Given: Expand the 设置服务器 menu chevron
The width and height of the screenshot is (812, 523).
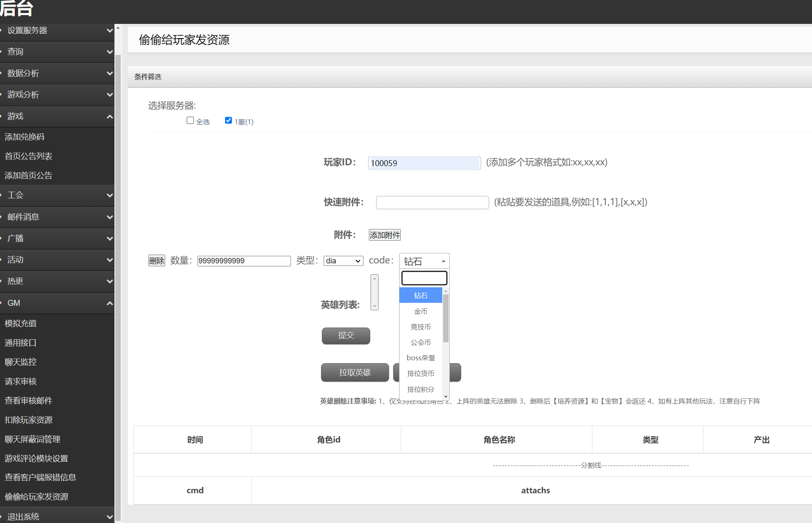Looking at the screenshot, I should [x=109, y=31].
